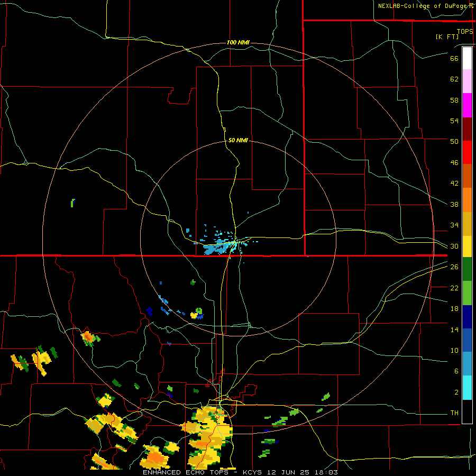Screen dimensions: 476x476
Task: Click the 22 value on the scale
Action: point(454,288)
